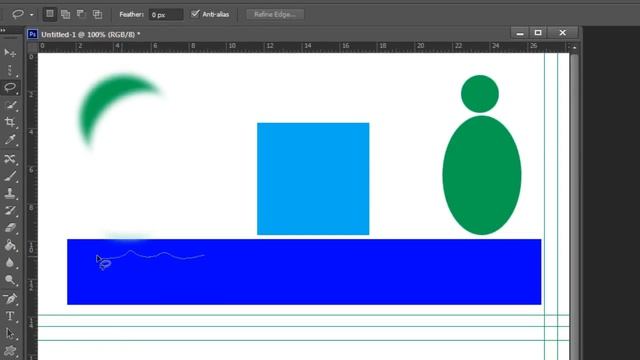This screenshot has height=360, width=640.
Task: Click the ruler origin corner box
Action: click(33, 47)
